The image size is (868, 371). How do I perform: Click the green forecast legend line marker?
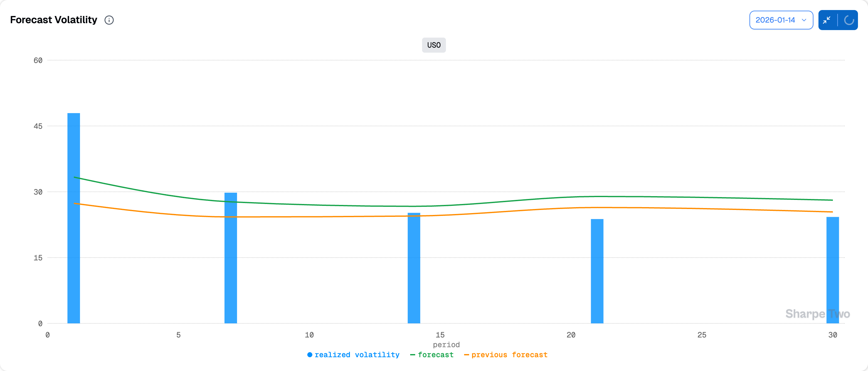click(412, 354)
